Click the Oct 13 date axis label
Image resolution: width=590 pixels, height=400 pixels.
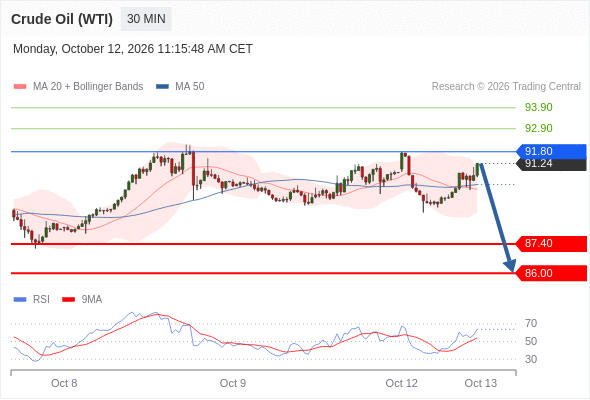[481, 383]
